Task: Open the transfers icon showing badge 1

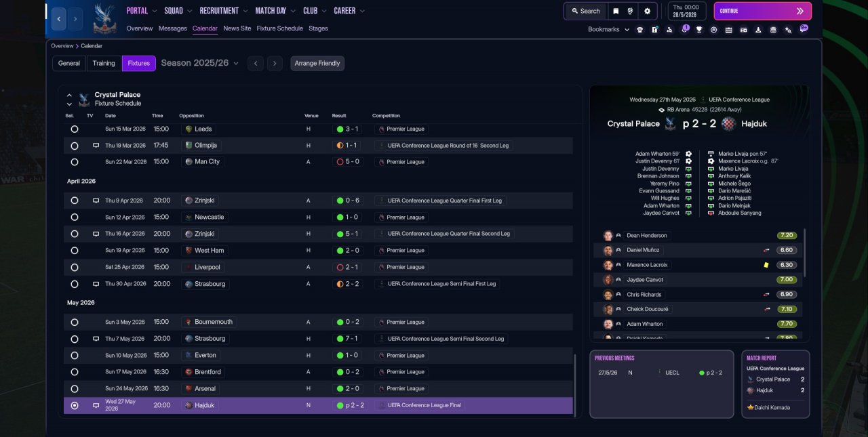Action: pos(684,29)
